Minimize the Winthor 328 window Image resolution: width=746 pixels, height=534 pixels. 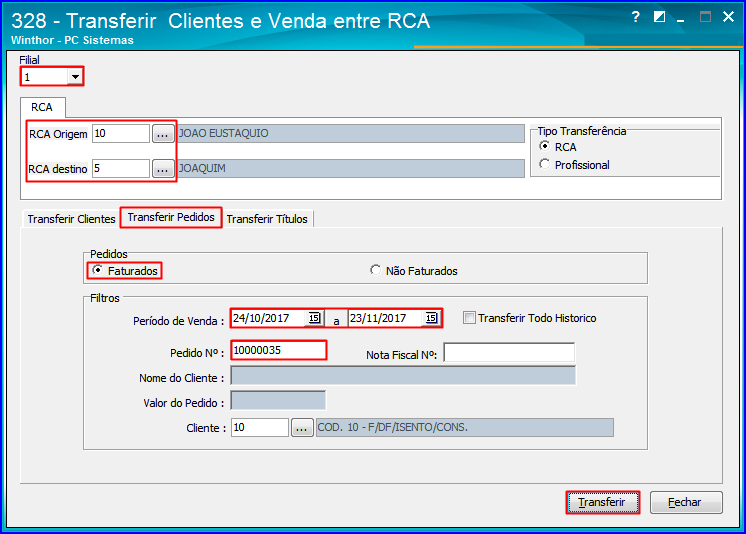tap(681, 19)
